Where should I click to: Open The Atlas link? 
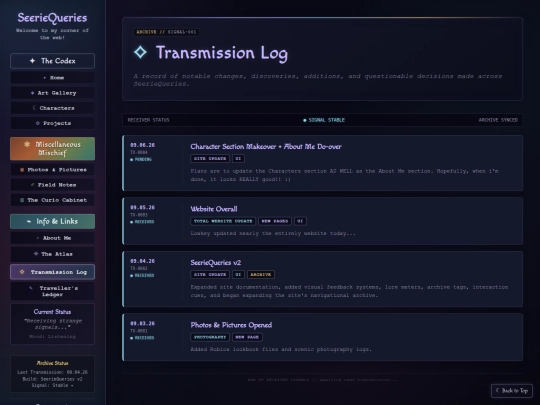pos(52,254)
